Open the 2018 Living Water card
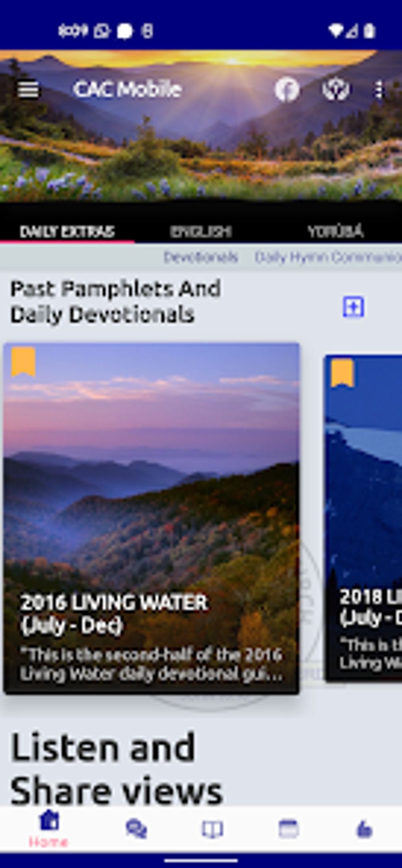Screen dimensions: 402x868 363,518
